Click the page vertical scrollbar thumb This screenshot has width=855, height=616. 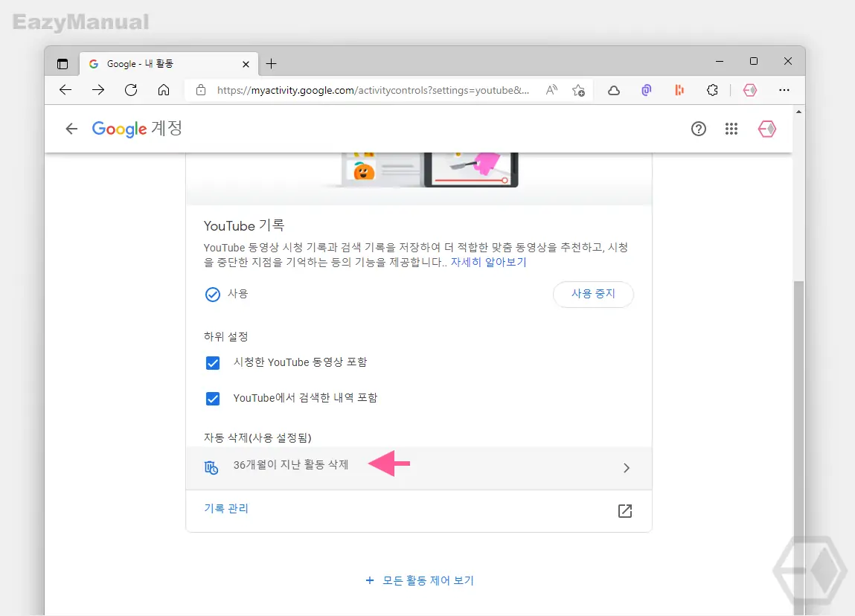[x=798, y=447]
